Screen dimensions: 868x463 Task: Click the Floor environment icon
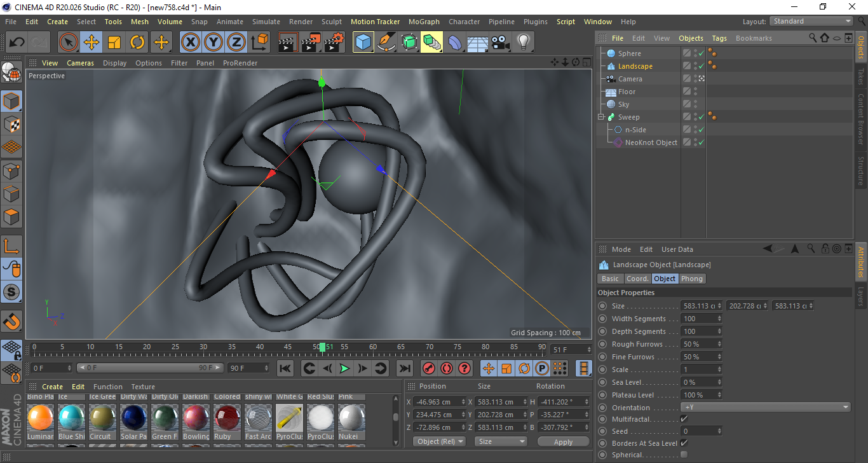pos(478,43)
